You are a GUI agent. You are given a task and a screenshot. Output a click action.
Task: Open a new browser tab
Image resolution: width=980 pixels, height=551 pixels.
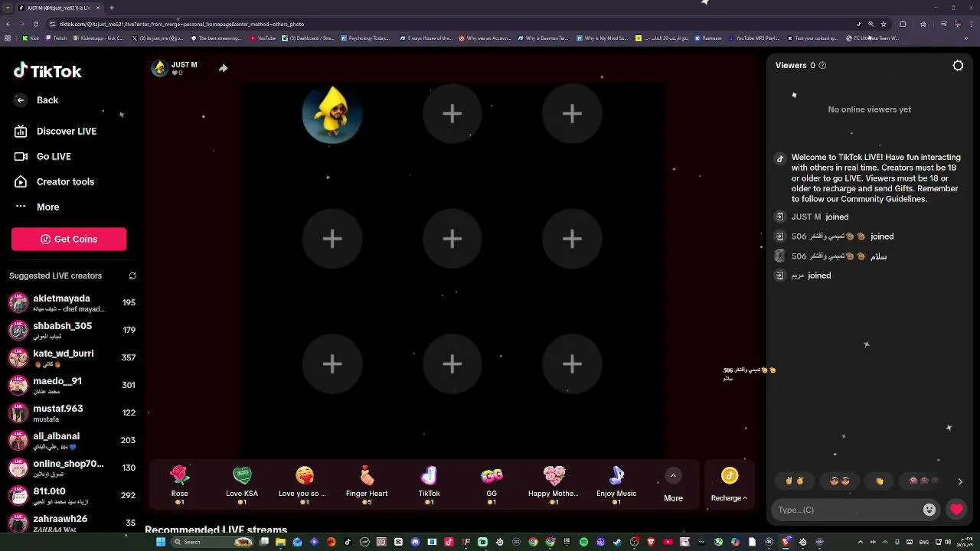click(x=112, y=8)
